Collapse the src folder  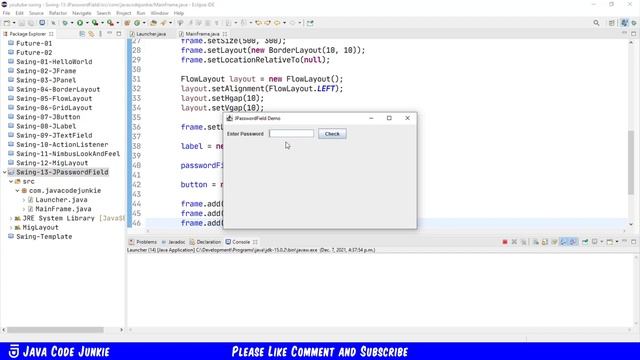pos(11,182)
